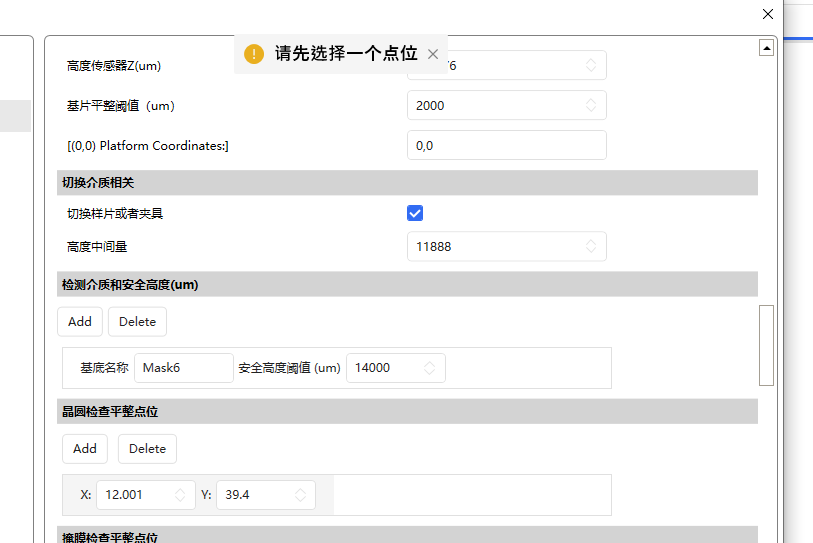Click Delete under 晶圆检查平整点位 section
Screen dimensions: 813x543
(147, 448)
